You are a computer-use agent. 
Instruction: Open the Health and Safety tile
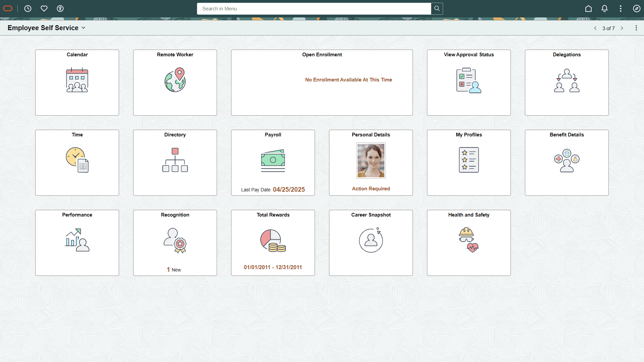click(x=469, y=242)
